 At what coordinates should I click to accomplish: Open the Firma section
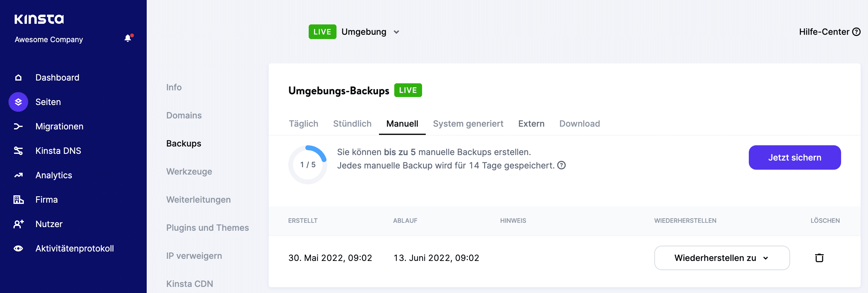point(46,199)
